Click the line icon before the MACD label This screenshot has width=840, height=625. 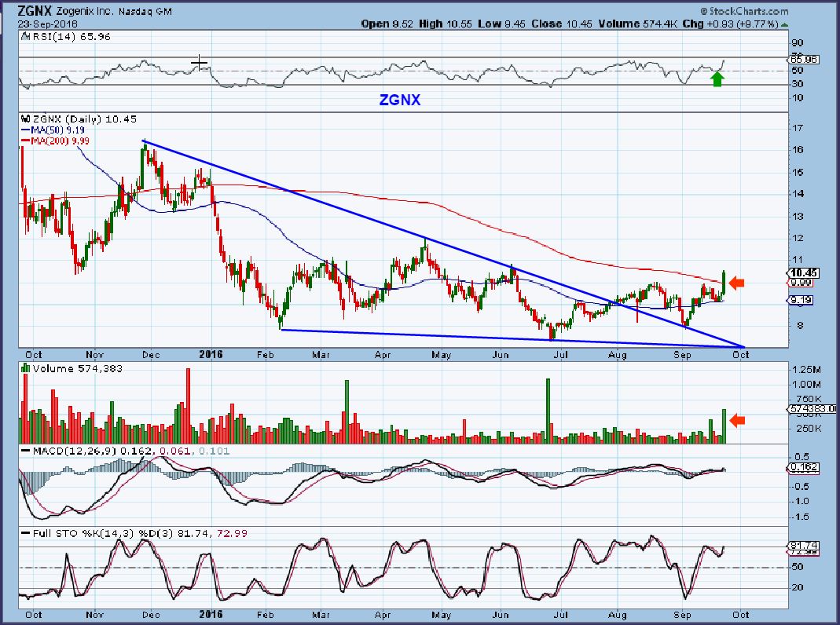coord(25,451)
